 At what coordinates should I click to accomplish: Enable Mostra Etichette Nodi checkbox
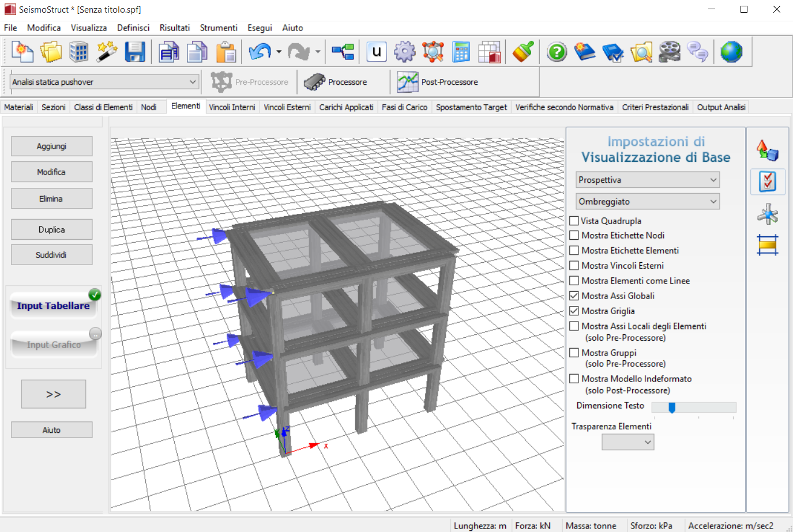pyautogui.click(x=574, y=235)
